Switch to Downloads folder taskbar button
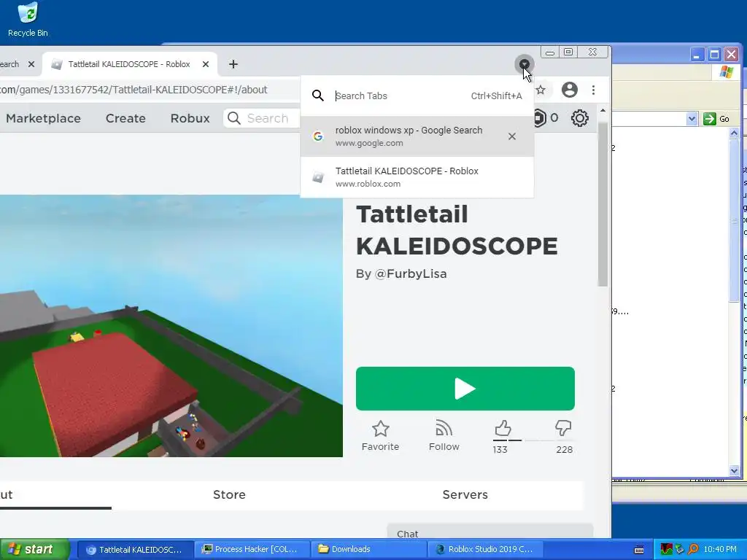Viewport: 747px width, 560px height. point(368,550)
